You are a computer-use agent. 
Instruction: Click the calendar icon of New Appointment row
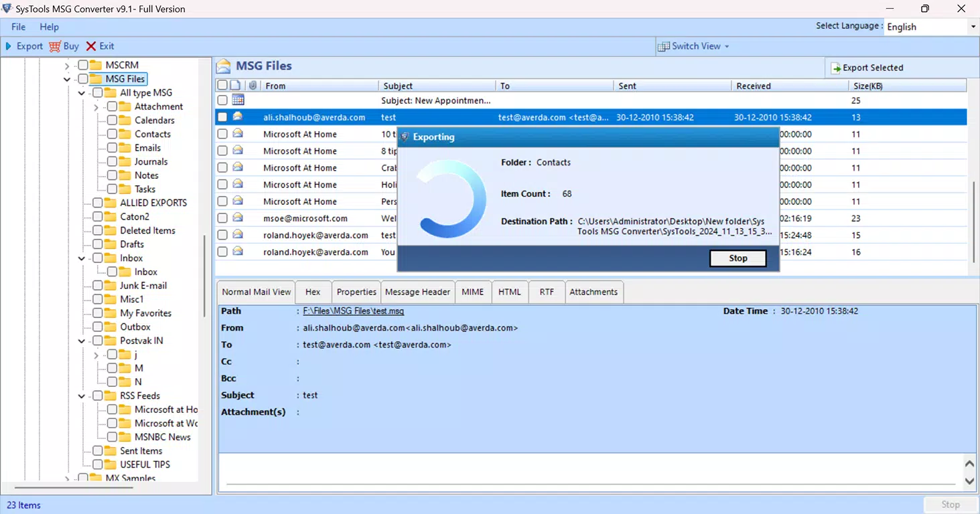(238, 100)
